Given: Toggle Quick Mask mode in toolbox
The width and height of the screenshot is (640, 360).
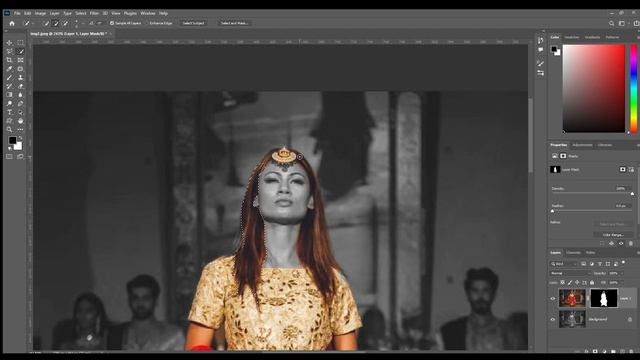Looking at the screenshot, I should 9,156.
